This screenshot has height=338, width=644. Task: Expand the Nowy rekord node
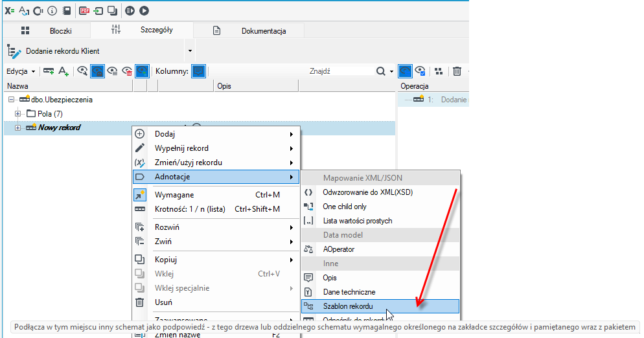(x=17, y=128)
